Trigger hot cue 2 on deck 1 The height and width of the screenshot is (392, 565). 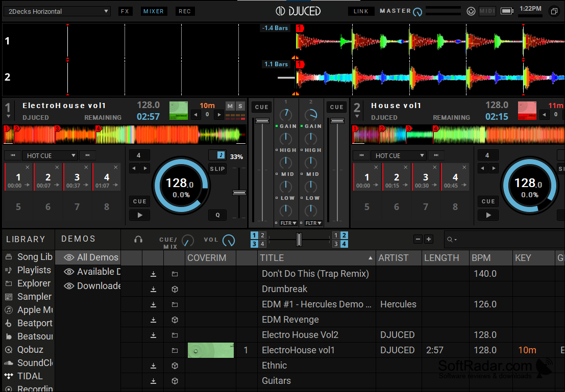click(x=48, y=177)
